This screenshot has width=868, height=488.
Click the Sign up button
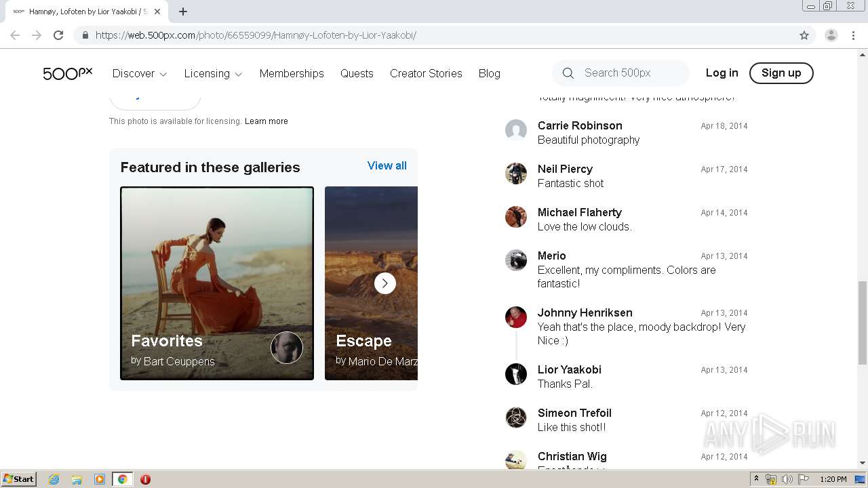tap(781, 73)
